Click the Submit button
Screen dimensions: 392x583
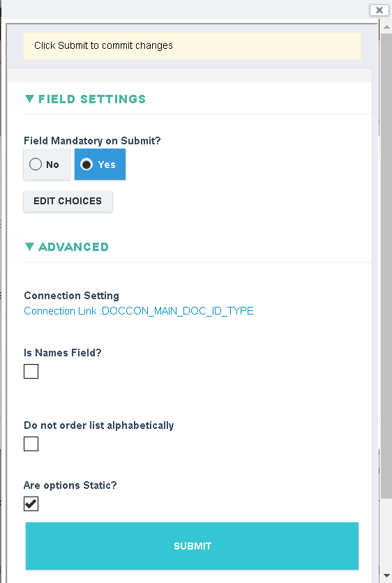point(192,546)
